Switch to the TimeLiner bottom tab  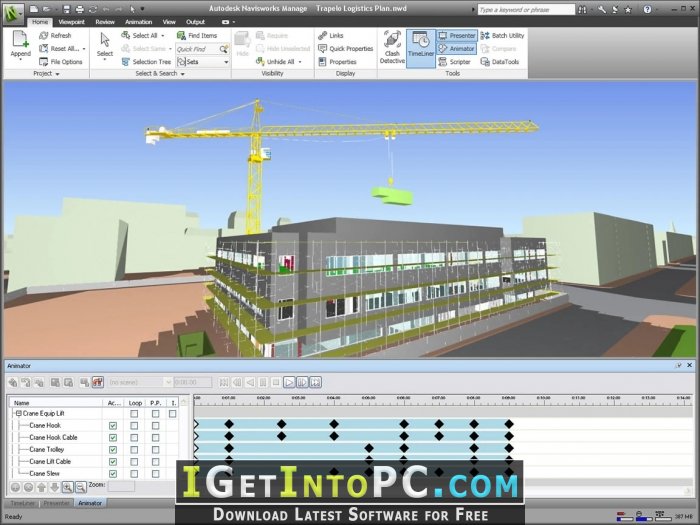(x=22, y=503)
